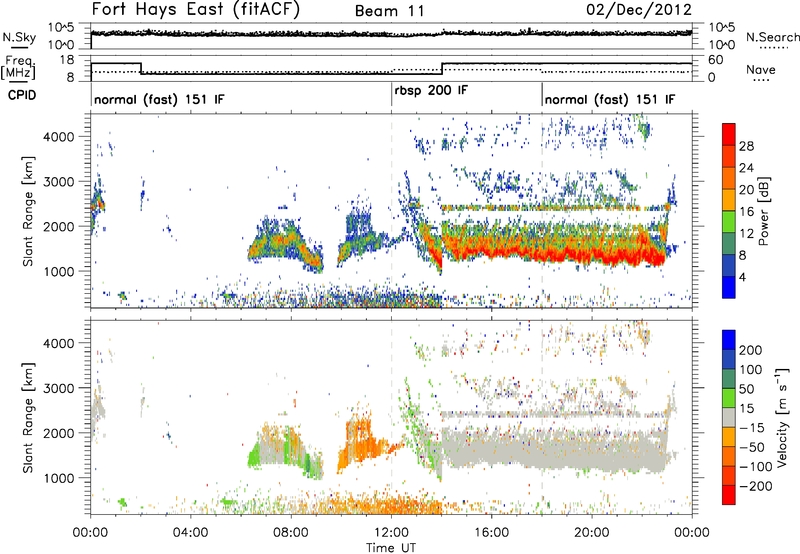Click the yellow-orange 16–20 dB Power colorbar segment

729,200
